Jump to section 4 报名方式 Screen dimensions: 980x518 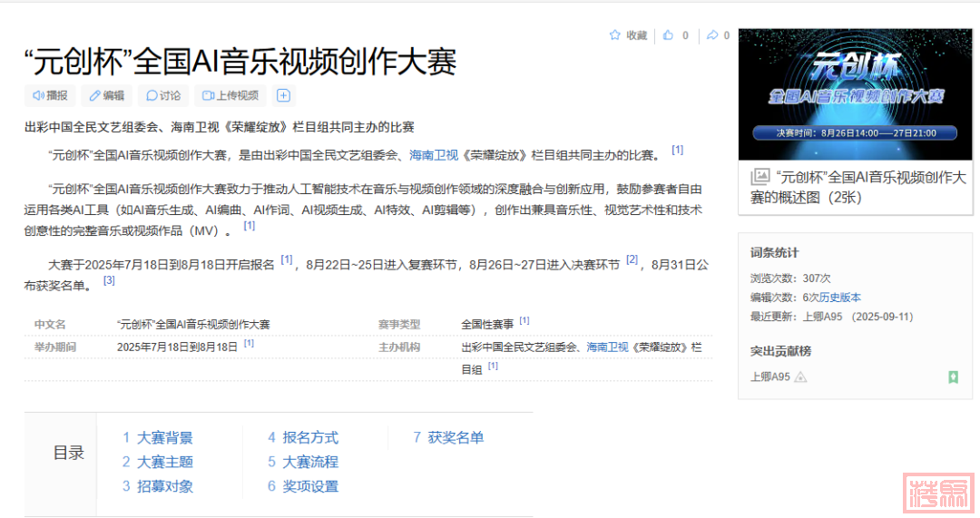(303, 437)
